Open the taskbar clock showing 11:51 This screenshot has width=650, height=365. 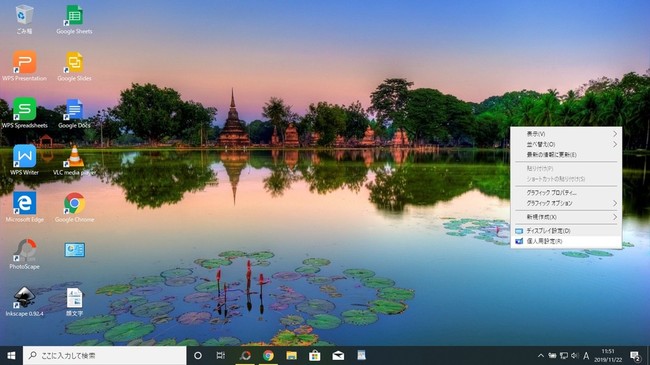click(x=608, y=355)
